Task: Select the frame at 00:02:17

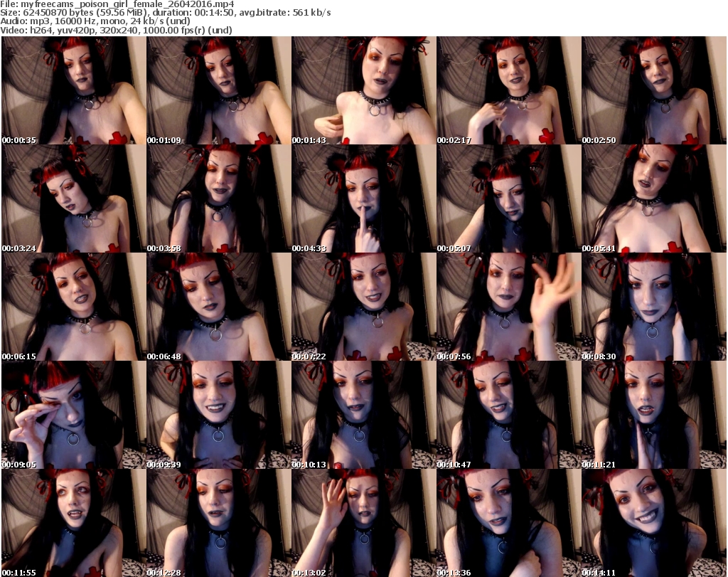Action: pyautogui.click(x=508, y=90)
